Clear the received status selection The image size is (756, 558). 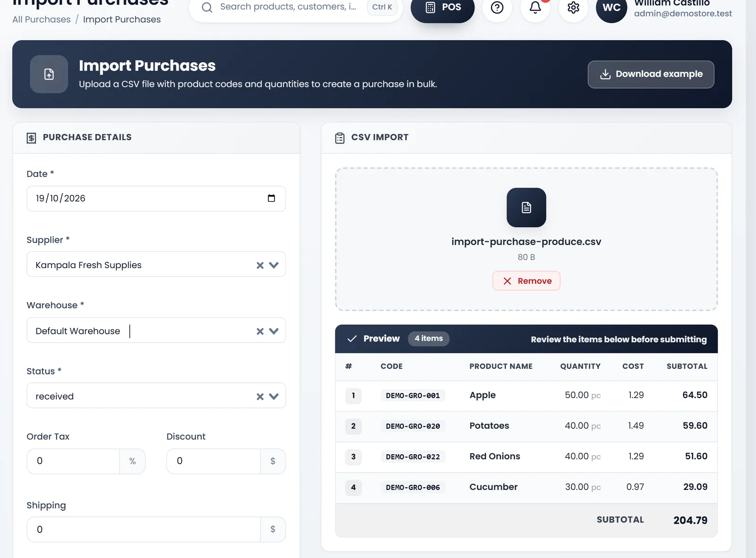point(260,397)
